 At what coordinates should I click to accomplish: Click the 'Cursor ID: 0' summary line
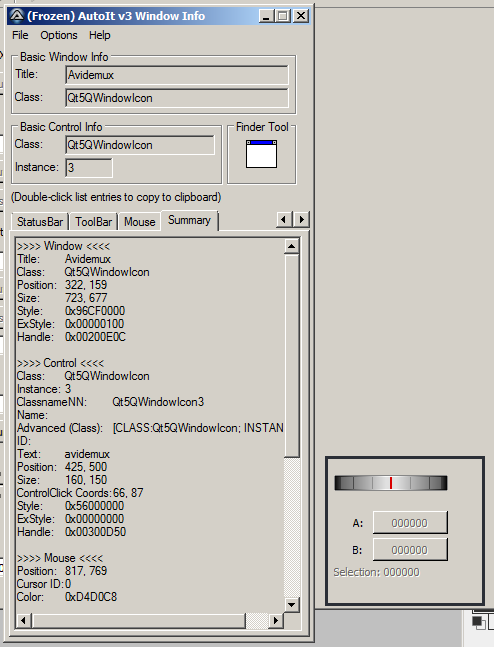click(44, 584)
